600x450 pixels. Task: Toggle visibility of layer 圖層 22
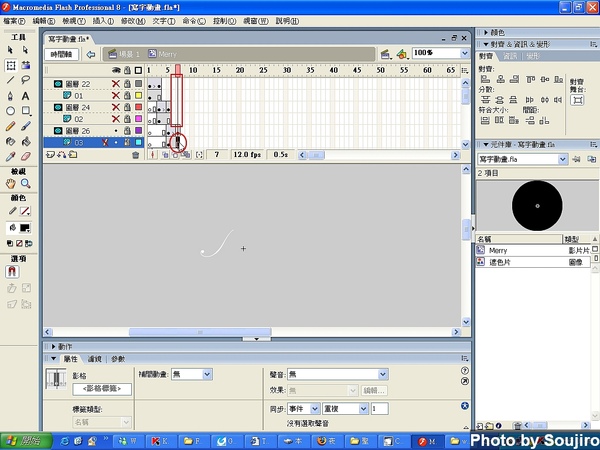[x=116, y=84]
